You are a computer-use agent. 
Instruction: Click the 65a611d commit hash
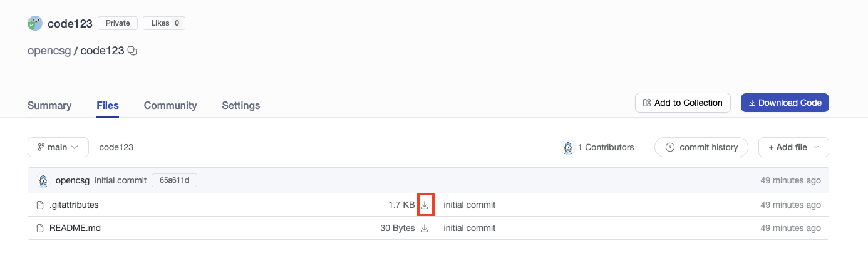tap(174, 181)
